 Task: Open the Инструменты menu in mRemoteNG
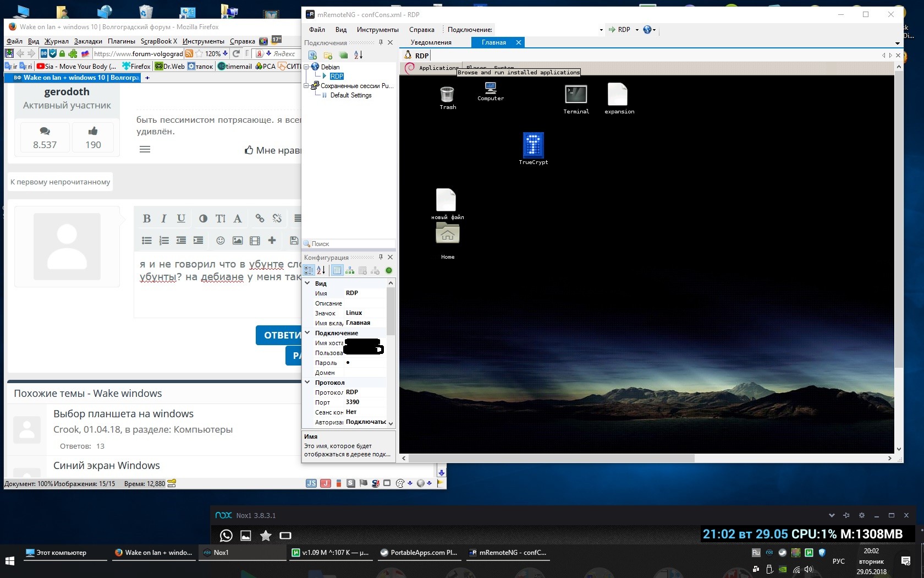click(x=377, y=30)
